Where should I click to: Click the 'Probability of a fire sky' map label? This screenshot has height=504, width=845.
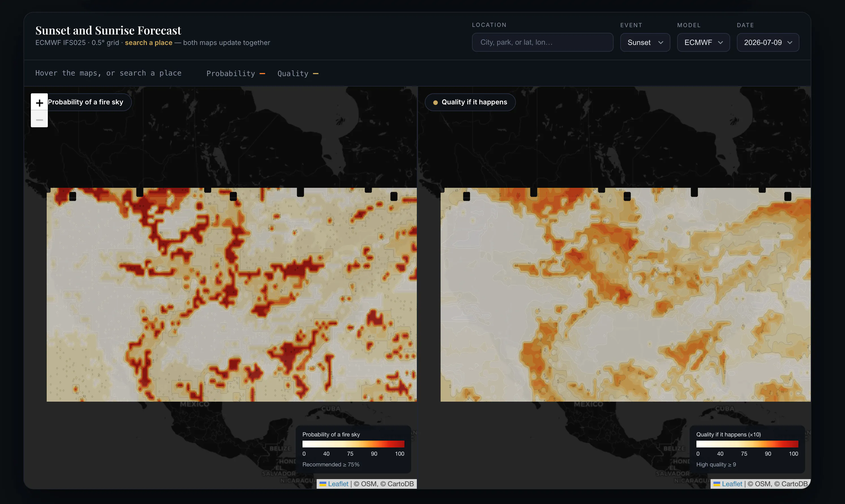(x=86, y=102)
